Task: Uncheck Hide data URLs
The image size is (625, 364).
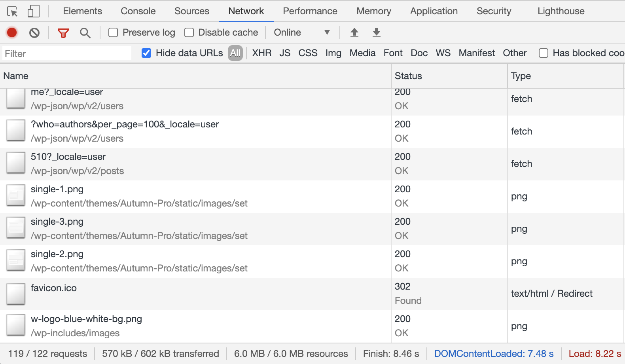Action: click(x=146, y=53)
